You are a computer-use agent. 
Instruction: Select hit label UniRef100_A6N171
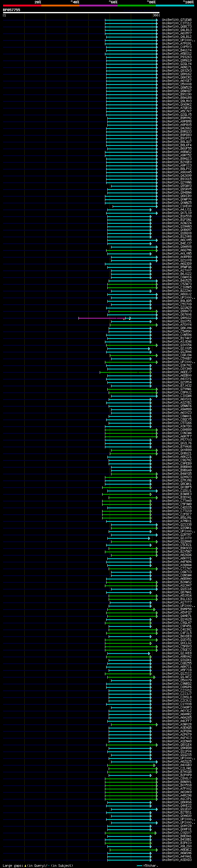177,67
